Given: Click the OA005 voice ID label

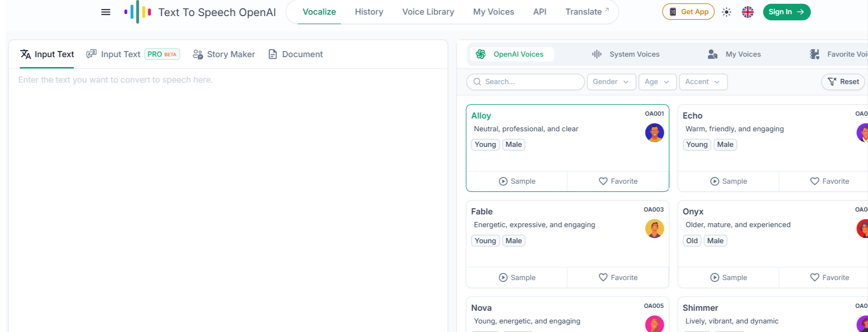Looking at the screenshot, I should pyautogui.click(x=654, y=306).
